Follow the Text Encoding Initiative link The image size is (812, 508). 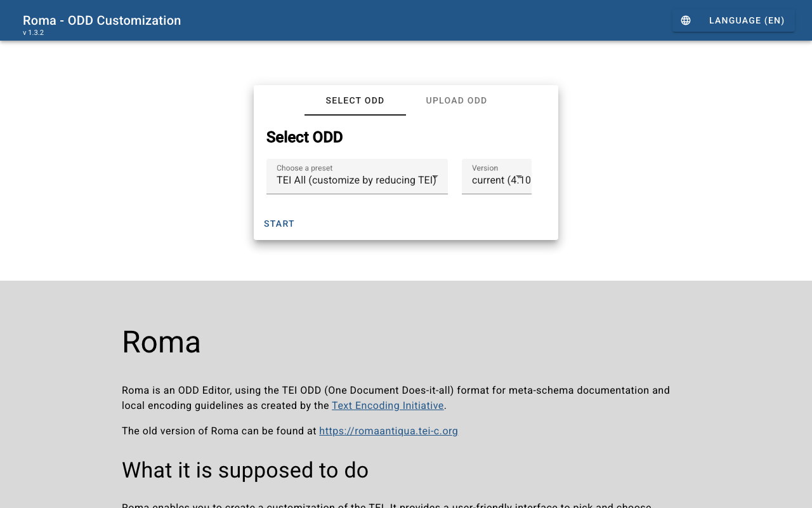[x=388, y=405]
